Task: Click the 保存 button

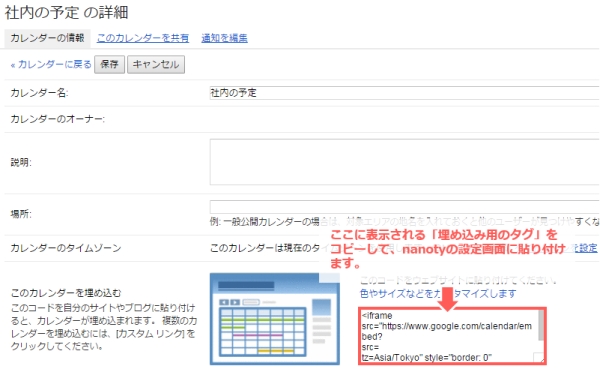Action: point(109,64)
